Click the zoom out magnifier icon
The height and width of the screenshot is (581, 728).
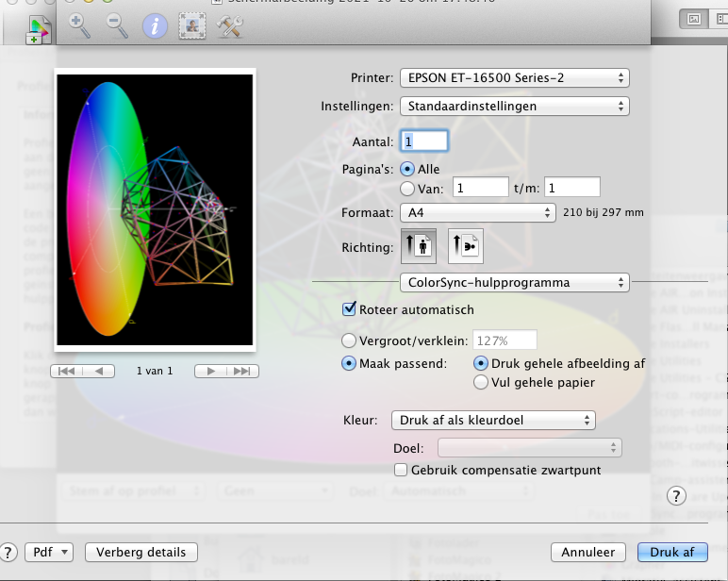(117, 25)
